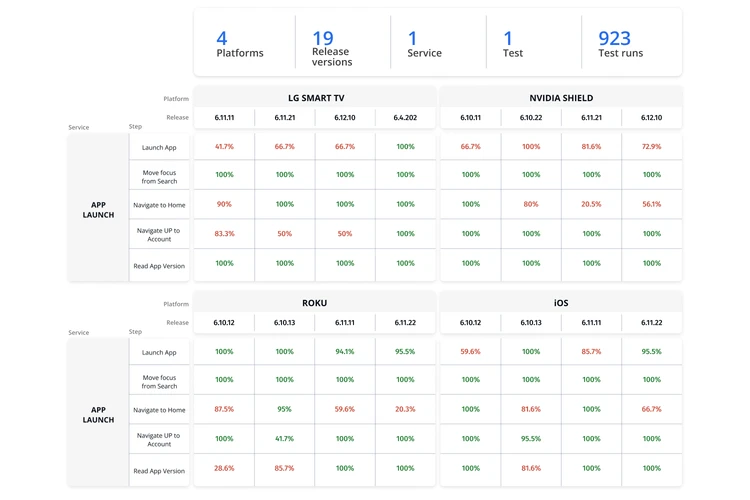Open the 20.3% ROKU Navigate to Home cell
Image resolution: width=750 pixels, height=500 pixels.
click(x=405, y=409)
